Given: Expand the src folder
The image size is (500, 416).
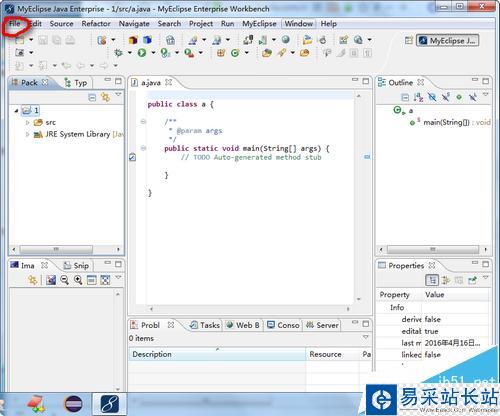Looking at the screenshot, I should click(x=28, y=123).
